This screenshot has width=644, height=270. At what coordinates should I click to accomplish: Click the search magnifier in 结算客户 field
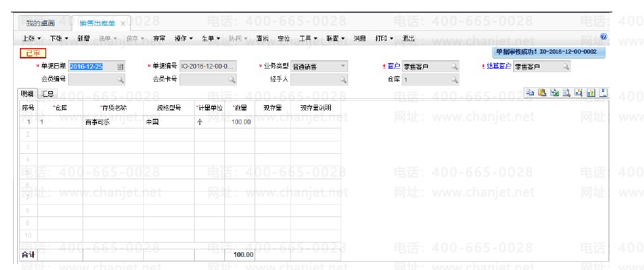tap(566, 67)
